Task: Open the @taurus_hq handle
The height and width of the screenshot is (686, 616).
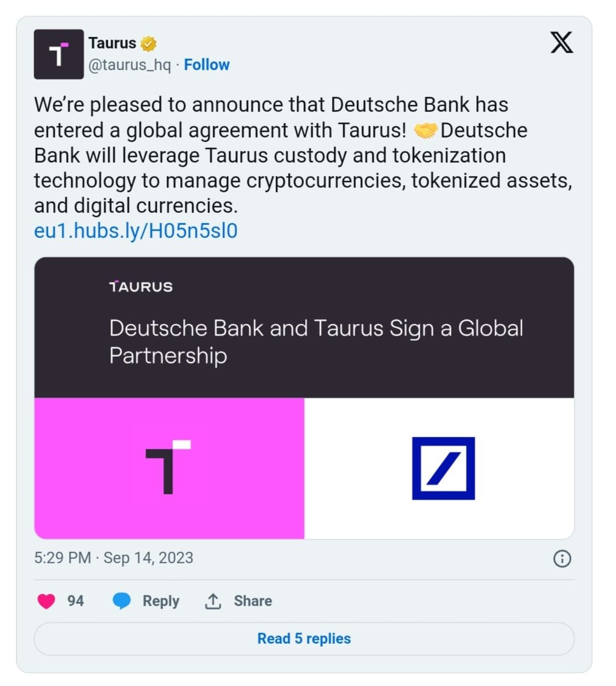Action: [129, 65]
